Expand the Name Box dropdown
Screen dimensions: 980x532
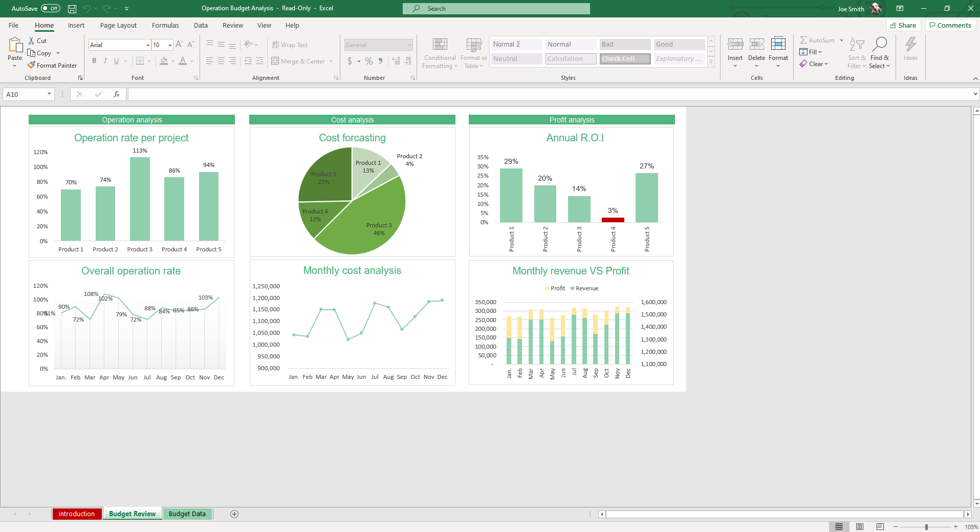pyautogui.click(x=49, y=94)
